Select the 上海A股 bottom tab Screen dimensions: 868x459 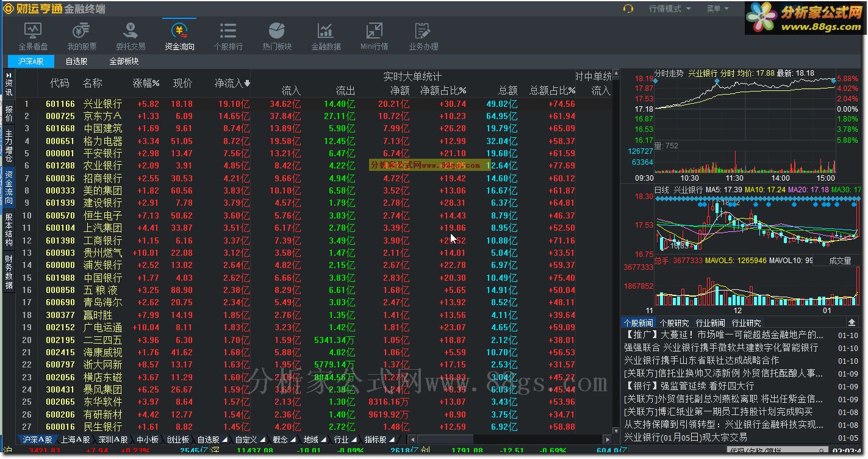click(74, 439)
